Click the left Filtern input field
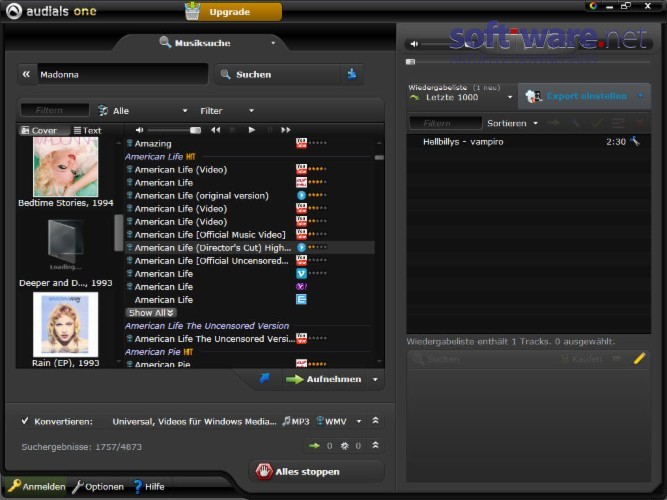 click(x=55, y=111)
